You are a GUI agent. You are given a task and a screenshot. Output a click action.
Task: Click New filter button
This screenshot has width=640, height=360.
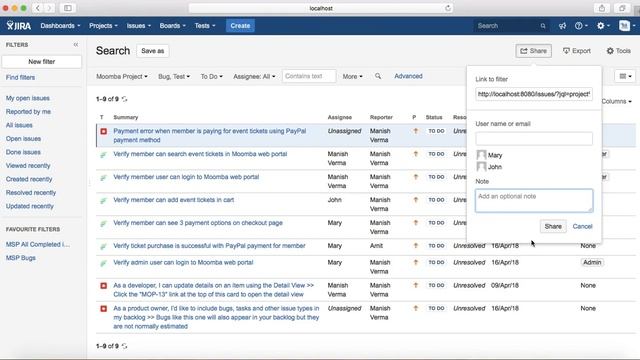[41, 62]
